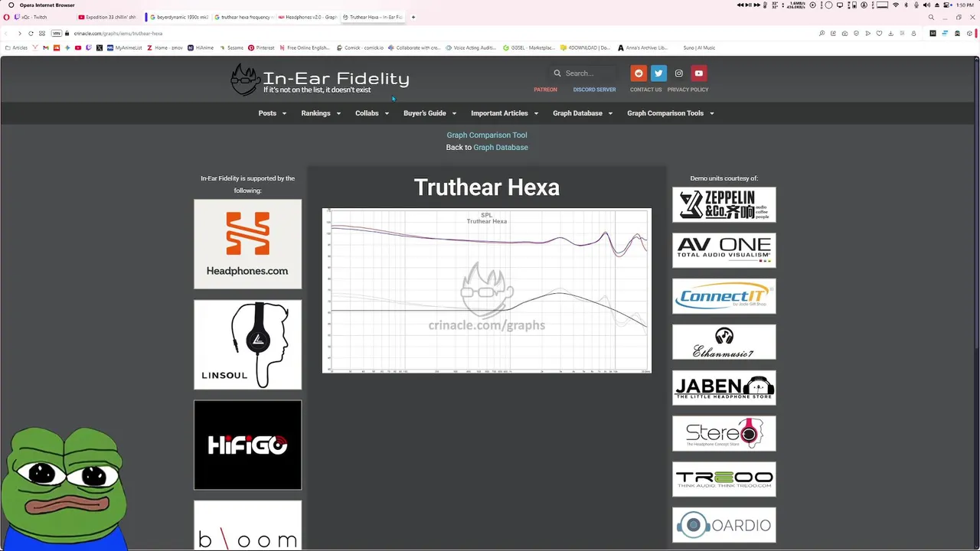Screen dimensions: 980x551
Task: Open the ConnectIT sponsor logo
Action: coord(724,296)
